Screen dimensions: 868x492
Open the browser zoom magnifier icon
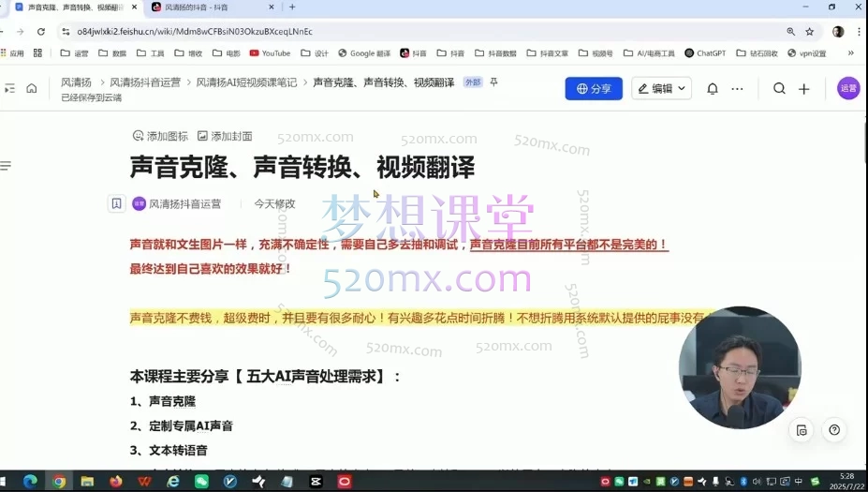click(x=790, y=32)
